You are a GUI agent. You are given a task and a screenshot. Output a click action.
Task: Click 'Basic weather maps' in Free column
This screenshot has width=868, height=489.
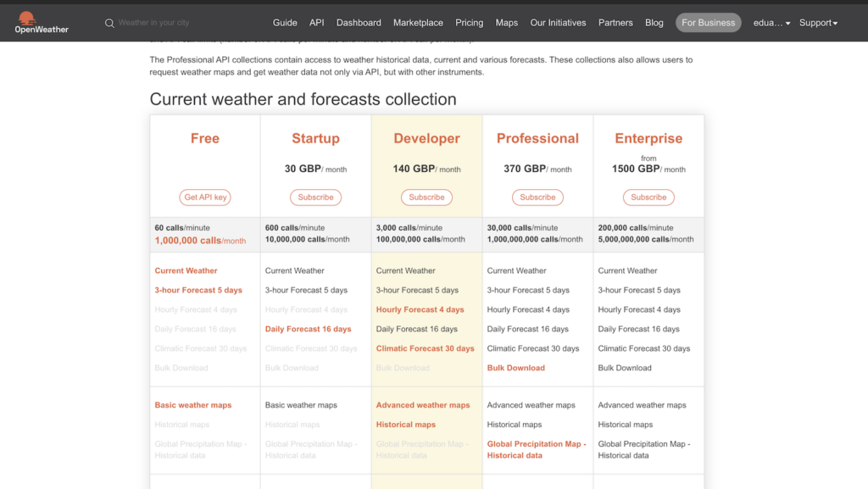193,405
